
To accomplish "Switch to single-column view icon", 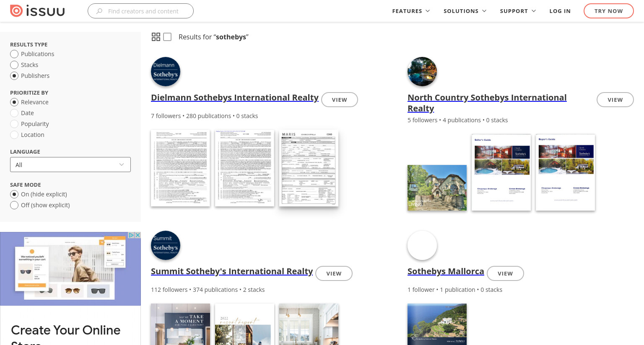I will tap(167, 37).
